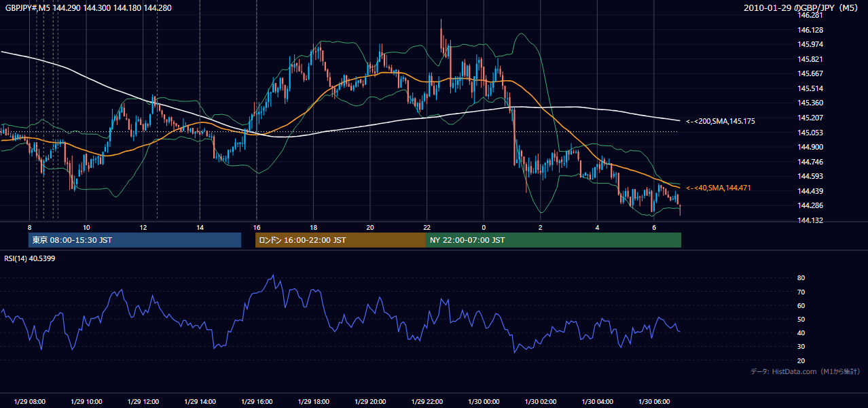Click price level 145.821 on the price axis

(810, 59)
